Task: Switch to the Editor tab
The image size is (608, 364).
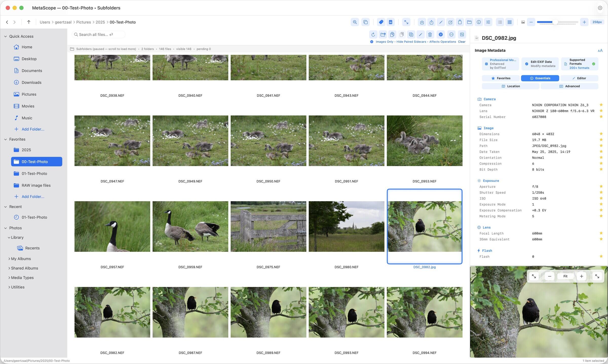Action: 580,78
